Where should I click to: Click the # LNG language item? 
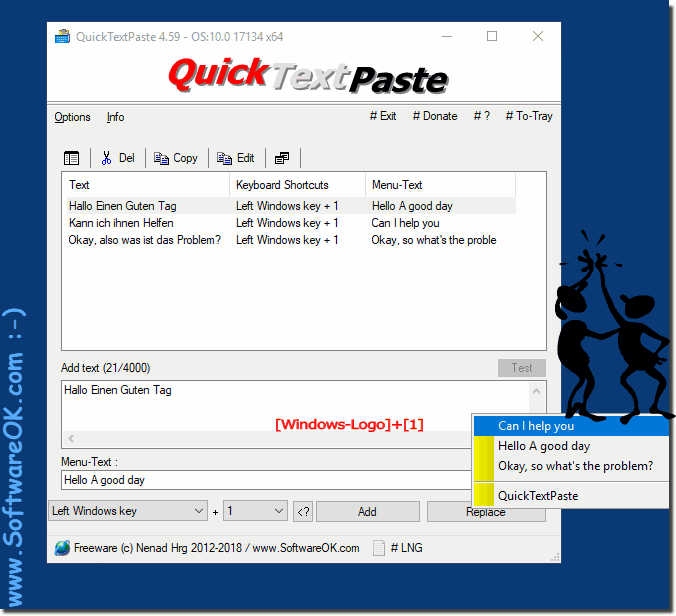coord(406,548)
